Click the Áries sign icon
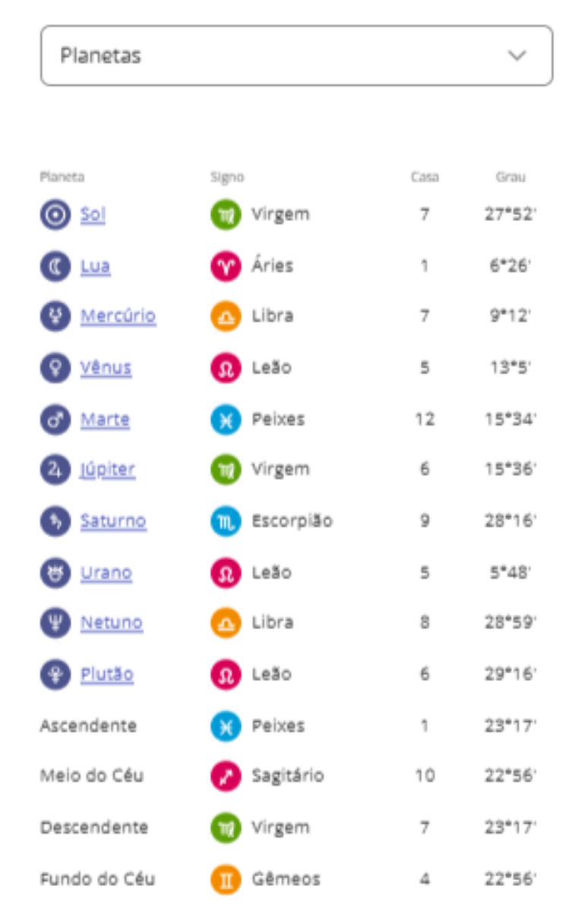 [226, 266]
